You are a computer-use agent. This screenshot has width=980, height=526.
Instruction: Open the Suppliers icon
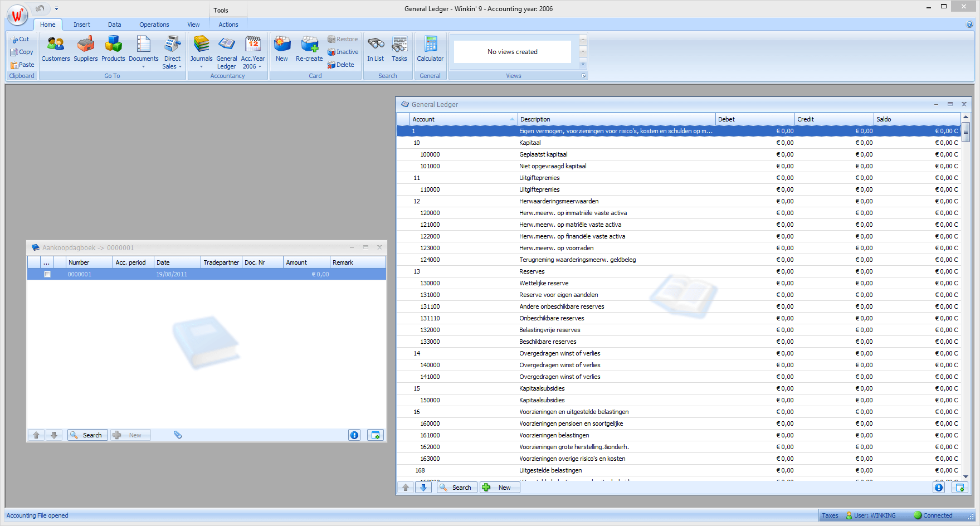pos(85,45)
